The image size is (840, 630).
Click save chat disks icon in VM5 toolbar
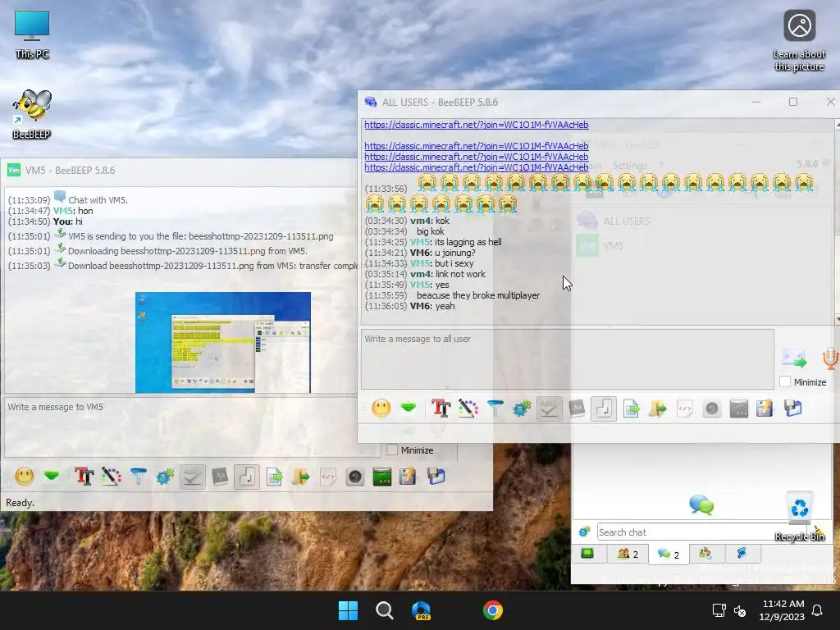[436, 477]
